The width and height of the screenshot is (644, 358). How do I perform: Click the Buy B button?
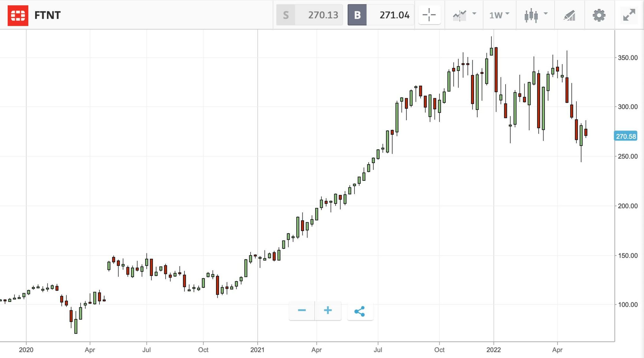[357, 15]
